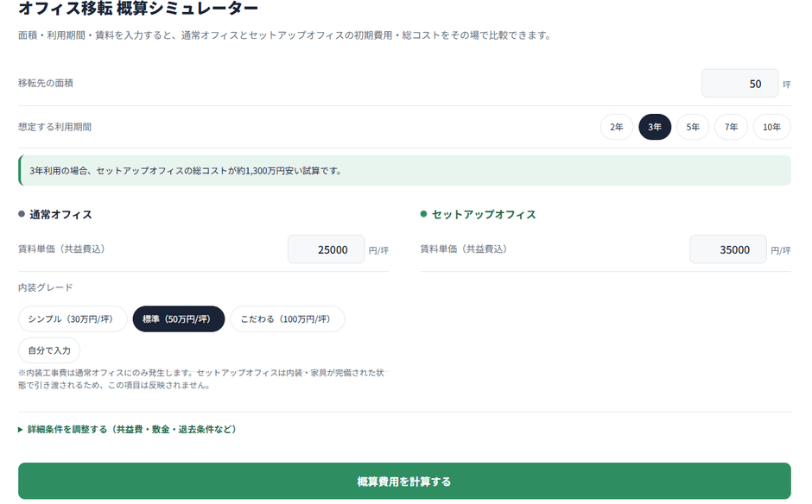Select the 3年 usage period

(x=655, y=127)
